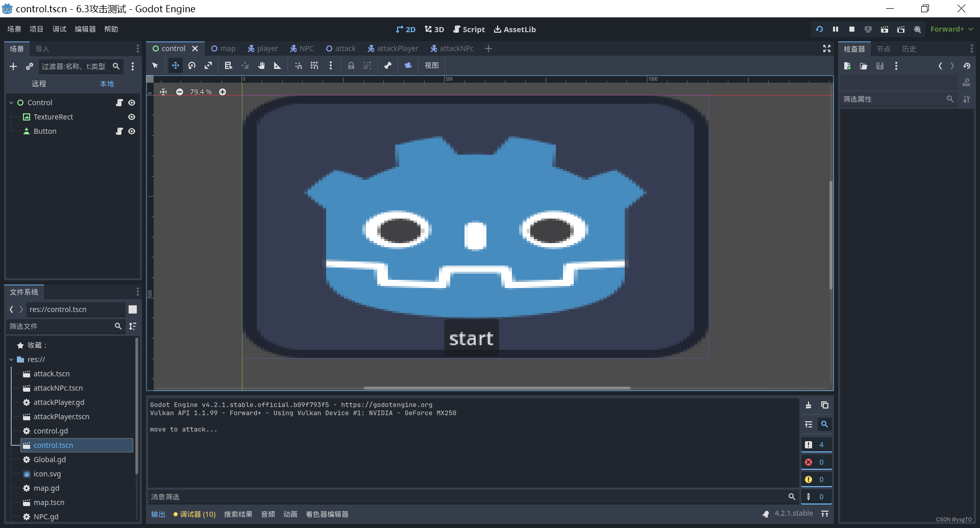Open the Movie Maker mode
The height and width of the screenshot is (528, 980).
pyautogui.click(x=917, y=29)
